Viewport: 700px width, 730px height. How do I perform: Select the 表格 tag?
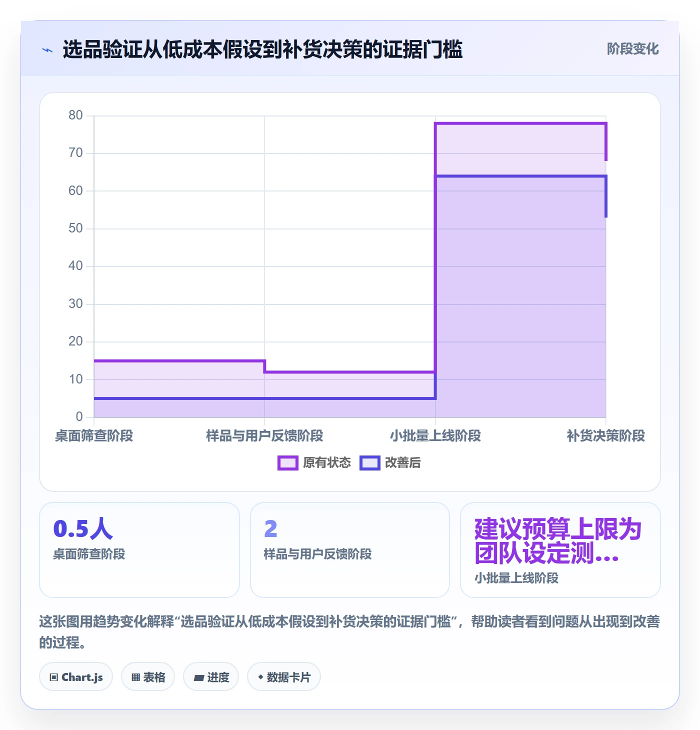pos(148,677)
